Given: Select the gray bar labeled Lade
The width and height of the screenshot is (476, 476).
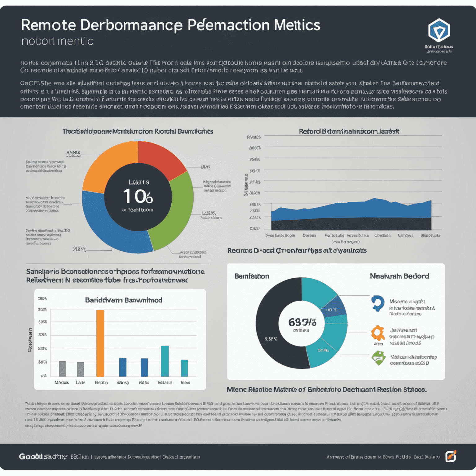Looking at the screenshot, I should click(81, 369).
